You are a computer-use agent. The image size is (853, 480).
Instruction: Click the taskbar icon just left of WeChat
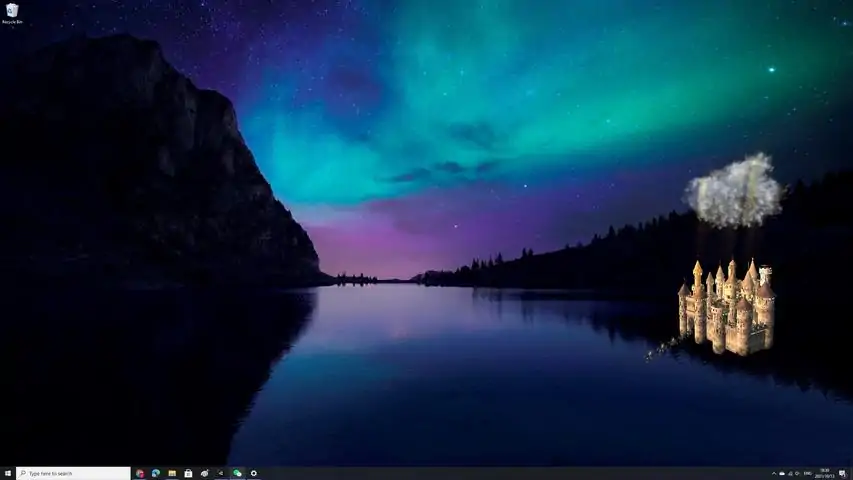point(221,473)
